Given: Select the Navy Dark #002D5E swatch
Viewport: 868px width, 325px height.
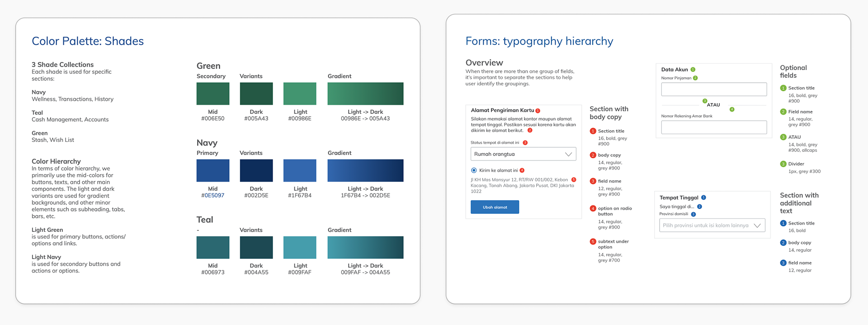Looking at the screenshot, I should (x=256, y=170).
